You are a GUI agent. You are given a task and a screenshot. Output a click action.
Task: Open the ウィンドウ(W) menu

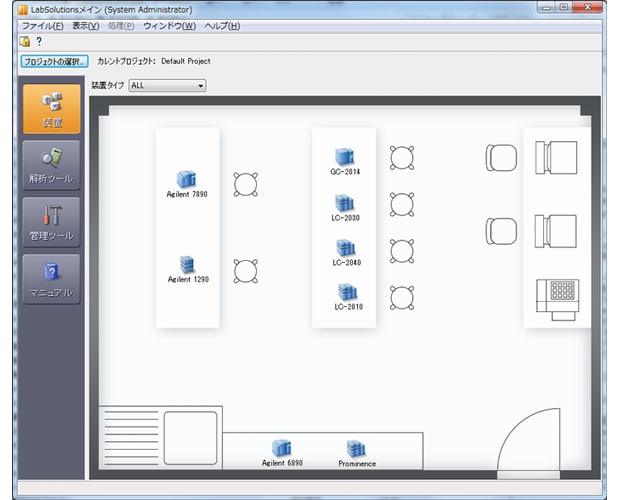point(170,26)
